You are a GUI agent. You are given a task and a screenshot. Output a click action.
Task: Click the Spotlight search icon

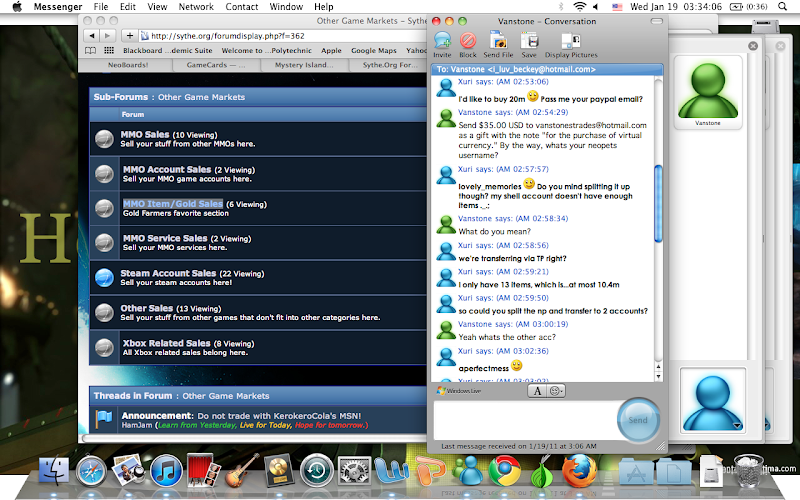click(x=782, y=7)
